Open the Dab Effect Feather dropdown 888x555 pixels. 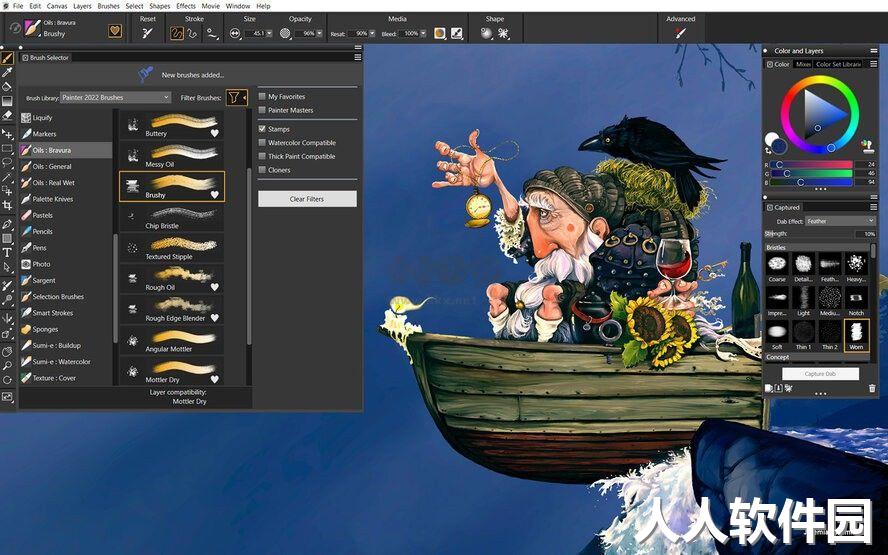tap(840, 221)
